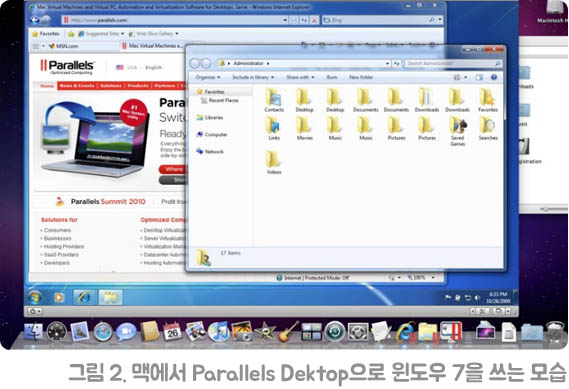Open Finder in the Mac dock
The image size is (569, 389).
pyautogui.click(x=33, y=332)
